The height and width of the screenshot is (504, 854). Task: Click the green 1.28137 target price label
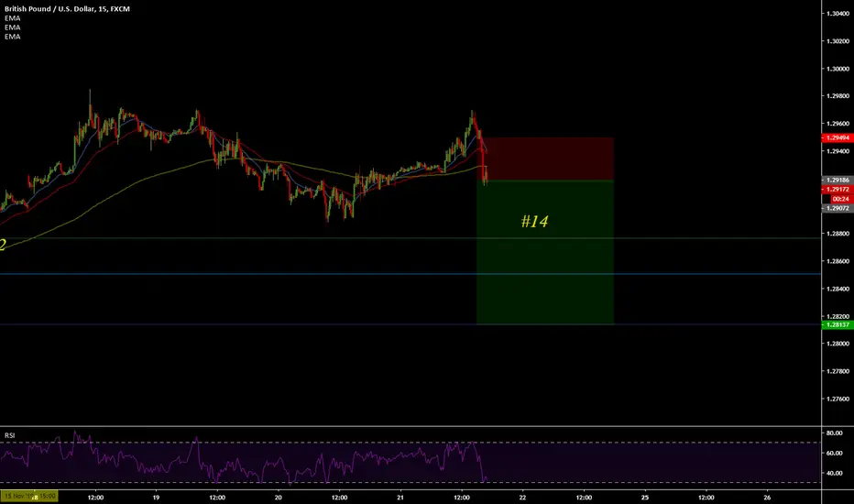(838, 324)
